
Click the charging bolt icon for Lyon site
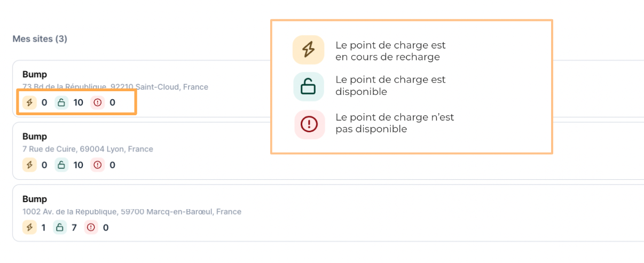tap(29, 165)
